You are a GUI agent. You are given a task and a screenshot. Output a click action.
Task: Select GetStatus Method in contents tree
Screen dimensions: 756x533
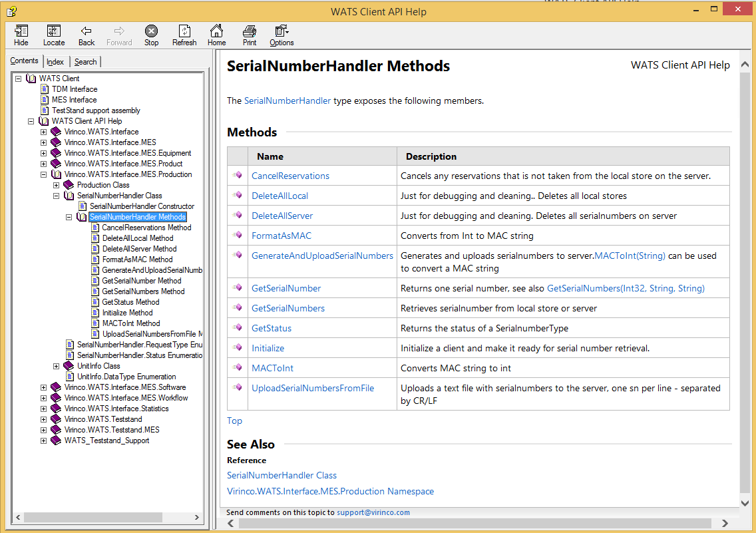click(130, 302)
